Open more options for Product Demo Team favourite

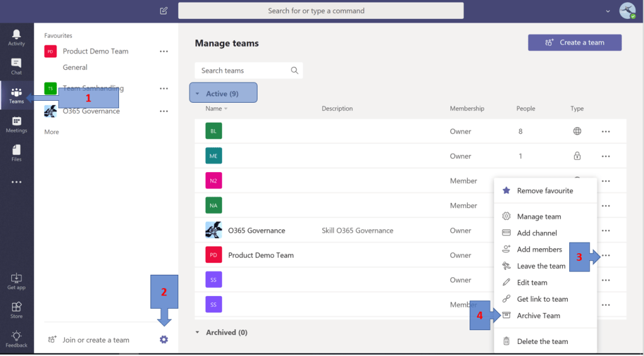click(x=164, y=52)
